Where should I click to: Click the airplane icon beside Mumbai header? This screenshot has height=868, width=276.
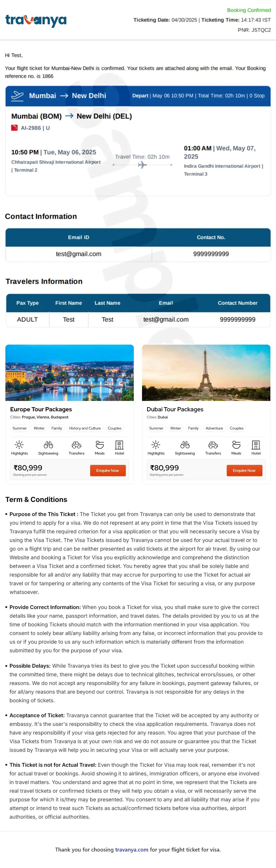pyautogui.click(x=17, y=96)
